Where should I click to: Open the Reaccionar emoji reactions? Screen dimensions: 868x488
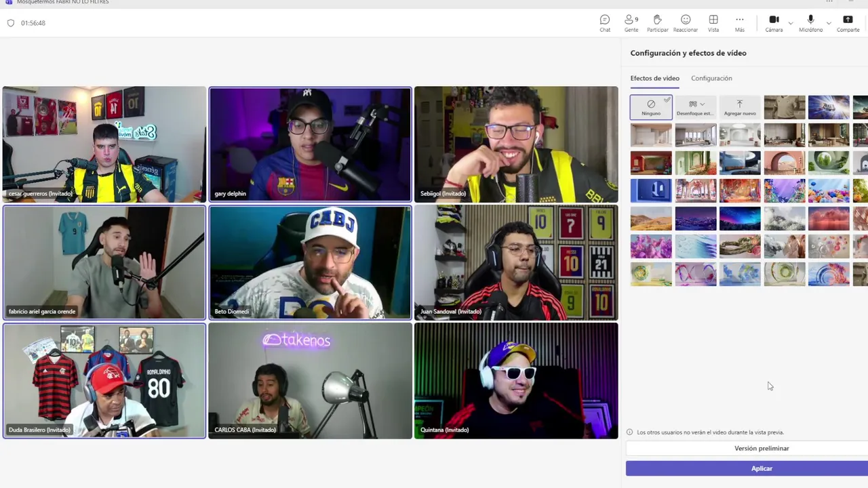(x=686, y=23)
